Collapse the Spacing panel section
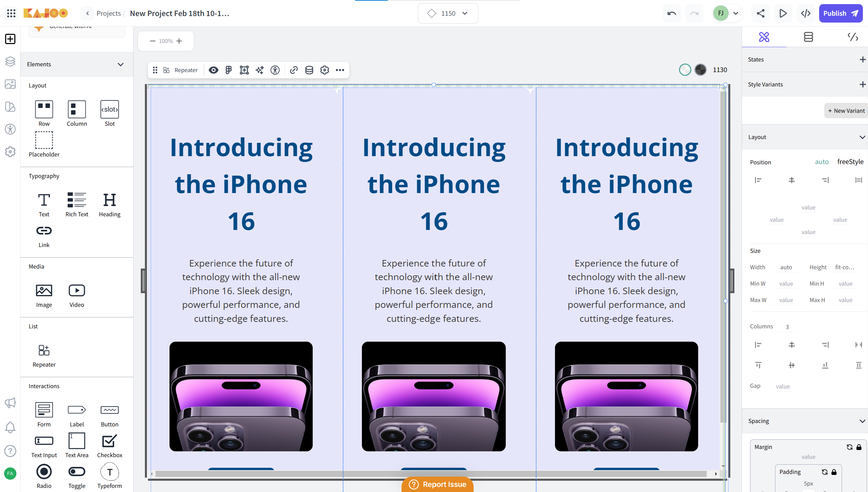The image size is (868, 492). 862,421
